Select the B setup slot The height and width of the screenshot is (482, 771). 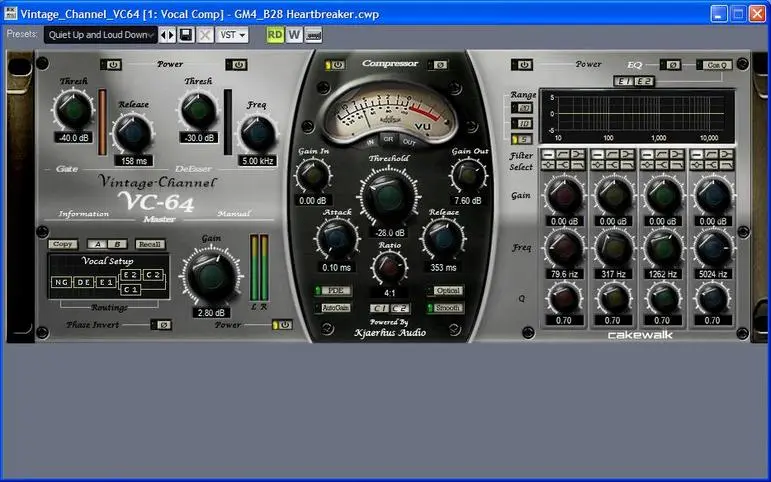(117, 244)
